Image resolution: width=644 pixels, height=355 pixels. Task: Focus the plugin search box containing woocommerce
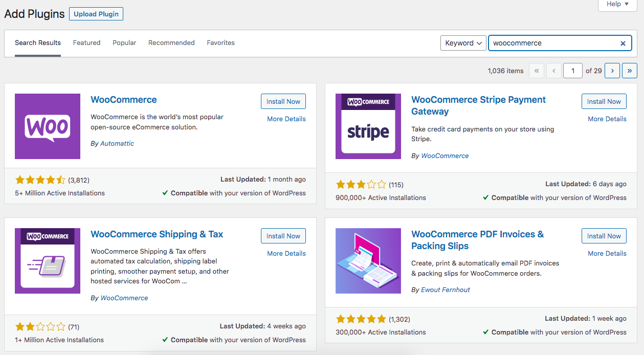[x=552, y=43]
